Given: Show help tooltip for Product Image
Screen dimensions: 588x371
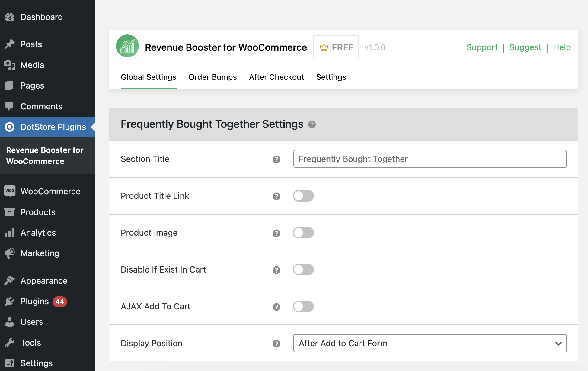Looking at the screenshot, I should tap(276, 233).
